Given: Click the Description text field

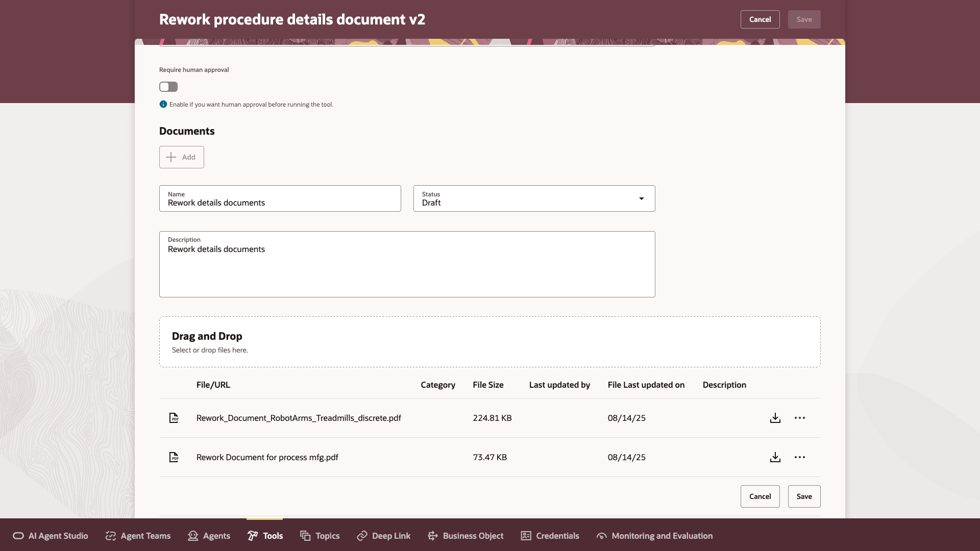Looking at the screenshot, I should click(407, 264).
